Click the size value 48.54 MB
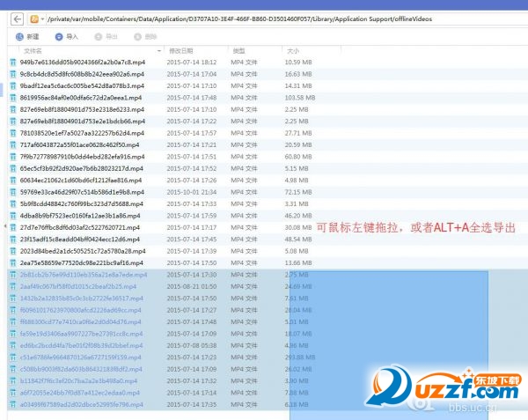The height and width of the screenshot is (420, 528). coord(298,239)
